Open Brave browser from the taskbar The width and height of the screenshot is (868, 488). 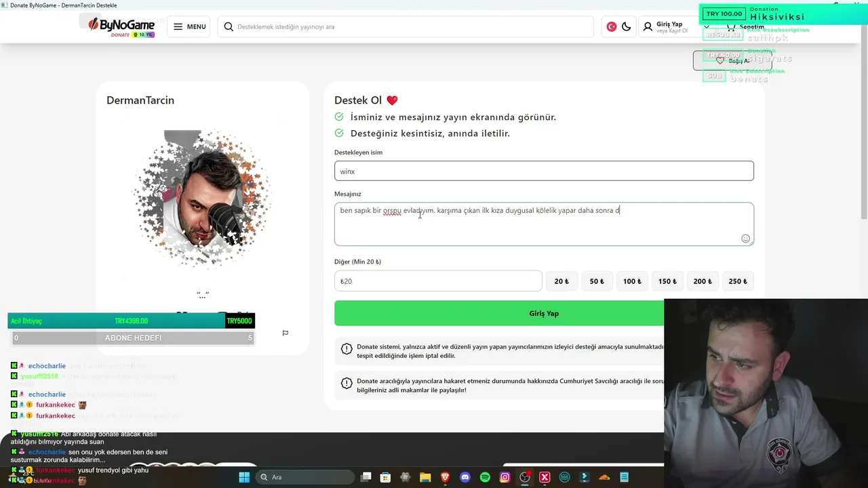(445, 477)
